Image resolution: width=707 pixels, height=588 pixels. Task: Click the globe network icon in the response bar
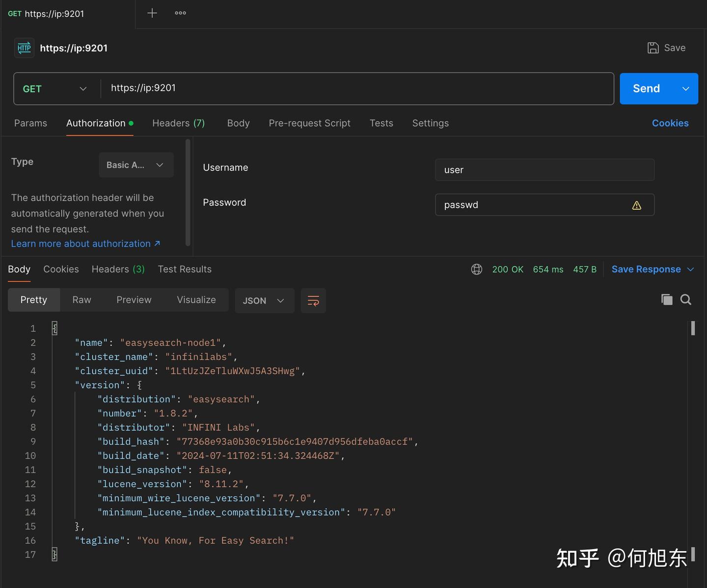pos(476,269)
